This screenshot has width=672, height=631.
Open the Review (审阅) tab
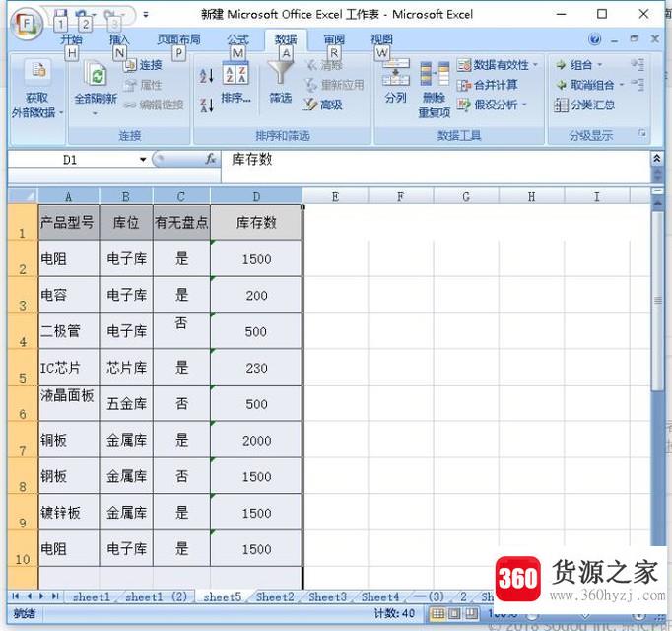334,39
